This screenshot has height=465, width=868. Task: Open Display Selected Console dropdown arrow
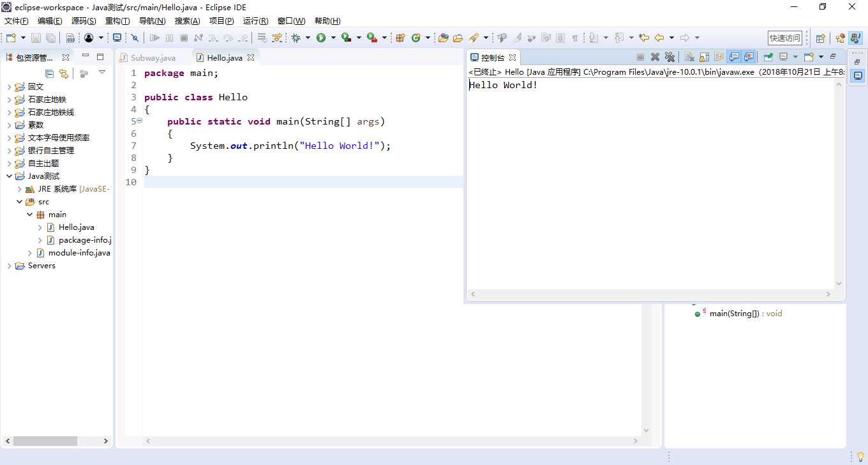coord(795,57)
